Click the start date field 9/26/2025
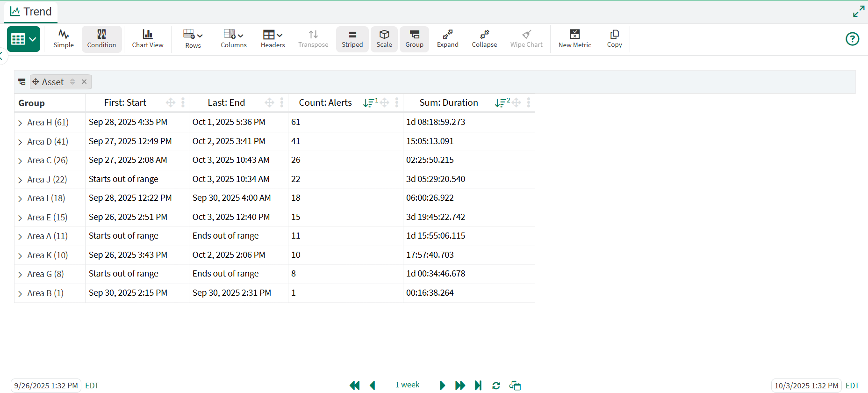Screen dimensions: 868x393 (46, 386)
